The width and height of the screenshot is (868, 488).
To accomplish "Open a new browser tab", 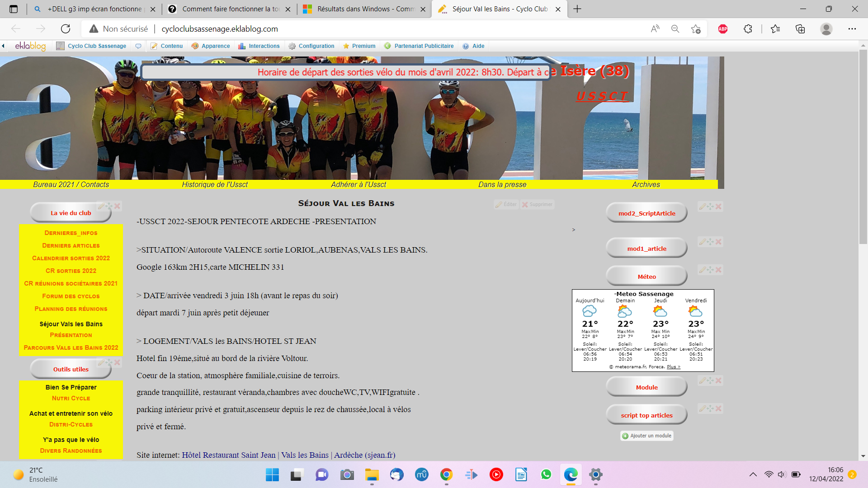I will pos(577,9).
